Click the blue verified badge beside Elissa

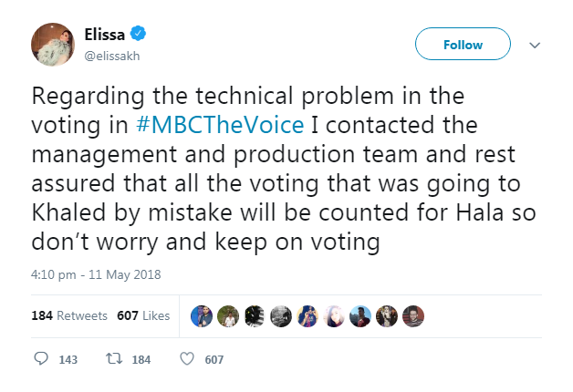click(x=138, y=36)
